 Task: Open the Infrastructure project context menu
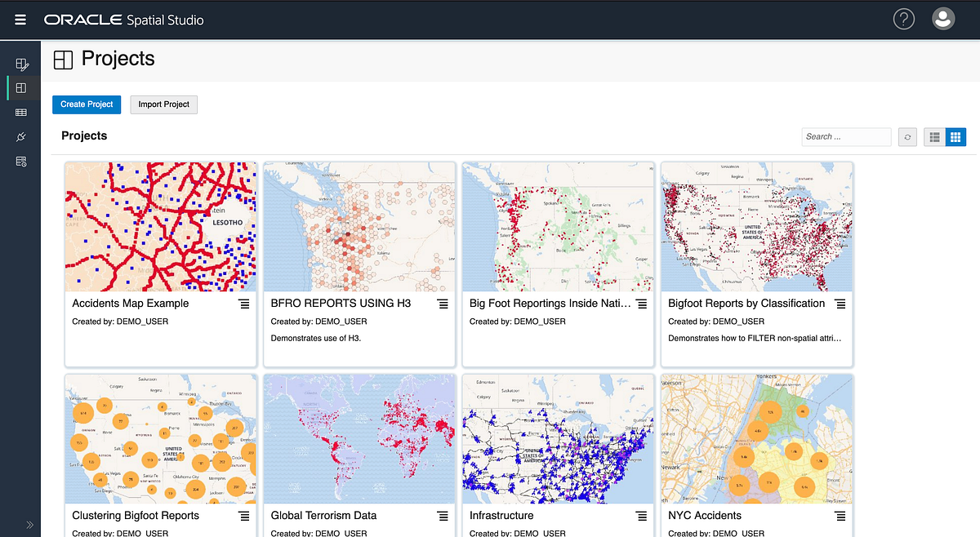(x=641, y=516)
